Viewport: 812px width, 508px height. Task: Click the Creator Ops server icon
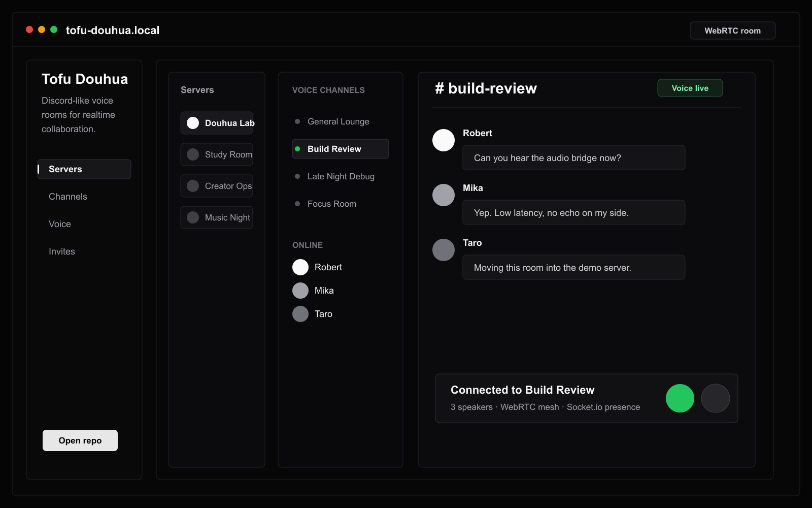tap(193, 186)
